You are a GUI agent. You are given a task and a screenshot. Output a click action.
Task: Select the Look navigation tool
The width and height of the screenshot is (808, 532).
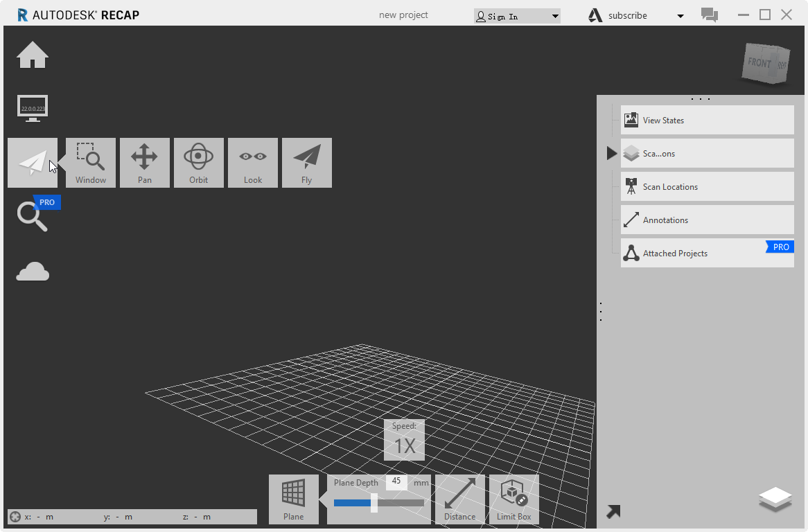[x=252, y=162]
